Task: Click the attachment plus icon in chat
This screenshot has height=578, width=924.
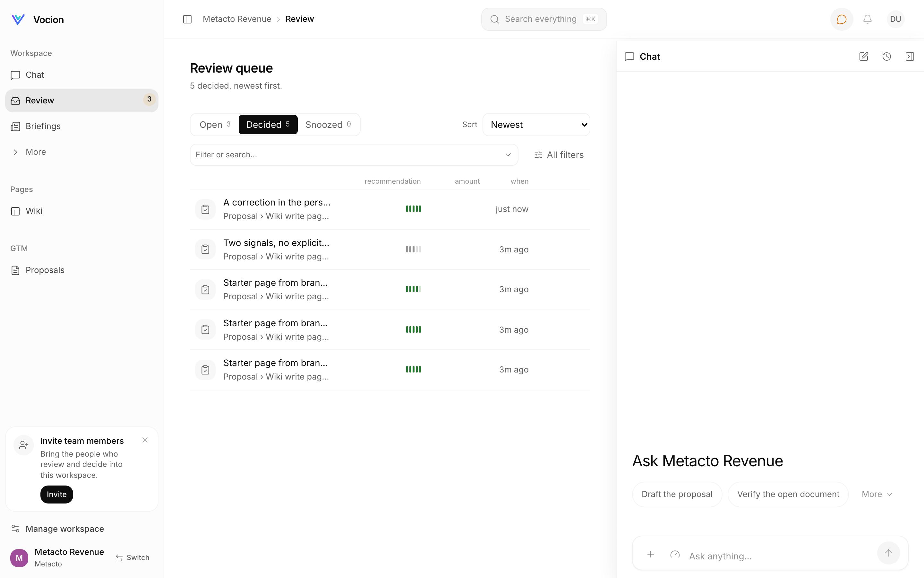Action: [x=651, y=554]
